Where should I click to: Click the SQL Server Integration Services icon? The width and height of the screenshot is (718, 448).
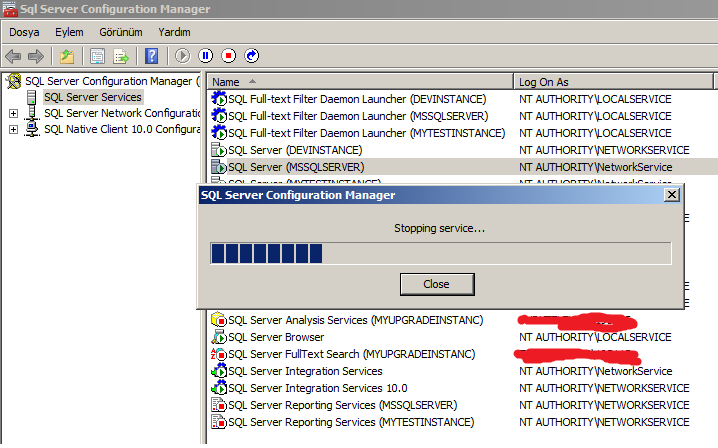(x=219, y=371)
